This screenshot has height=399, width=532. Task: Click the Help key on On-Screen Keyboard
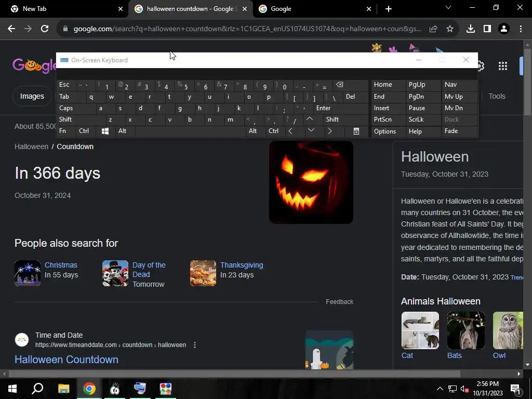click(x=423, y=131)
